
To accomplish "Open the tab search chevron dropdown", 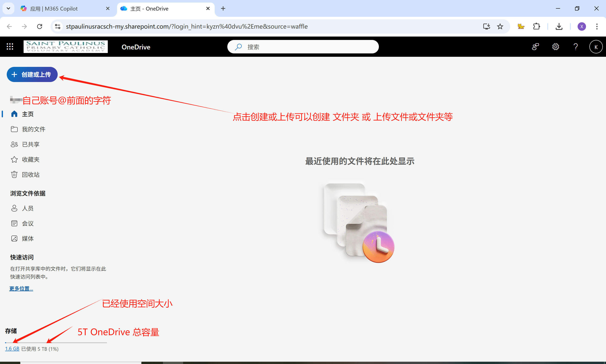I will point(8,8).
